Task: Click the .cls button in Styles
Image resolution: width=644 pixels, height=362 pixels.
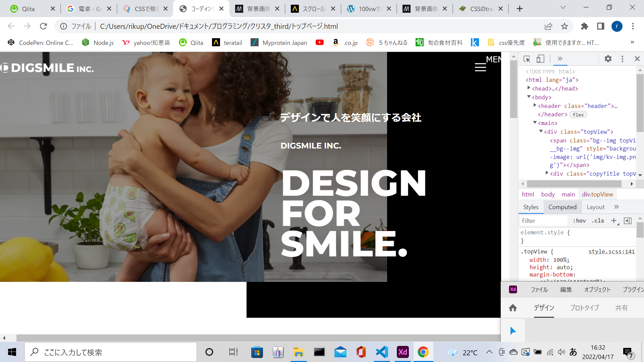Action: click(598, 221)
